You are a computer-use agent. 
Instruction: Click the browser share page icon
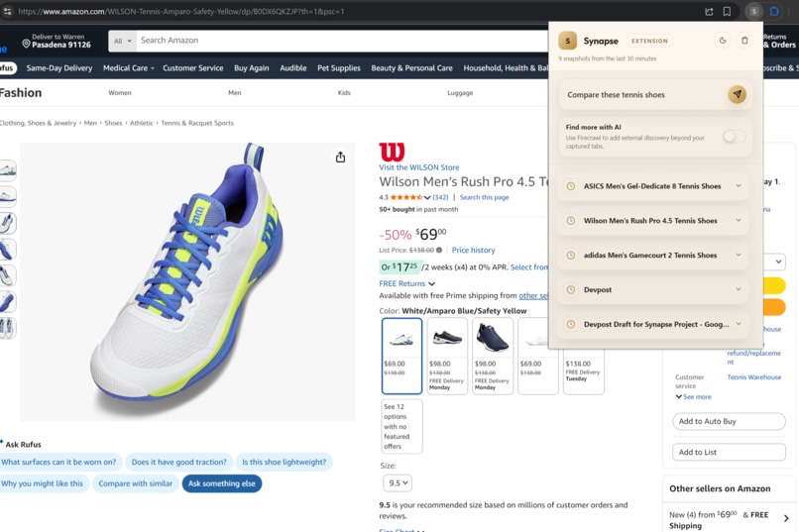[x=709, y=11]
